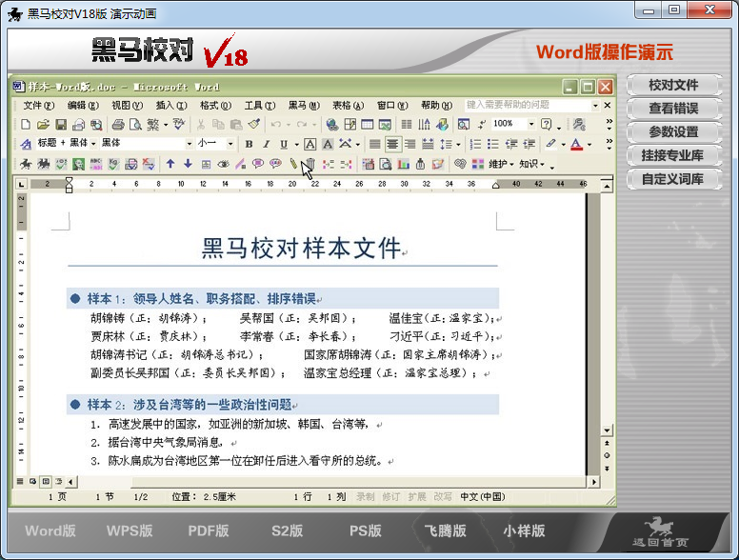Open underline style dropdown arrow
The image size is (739, 560).
(x=296, y=144)
